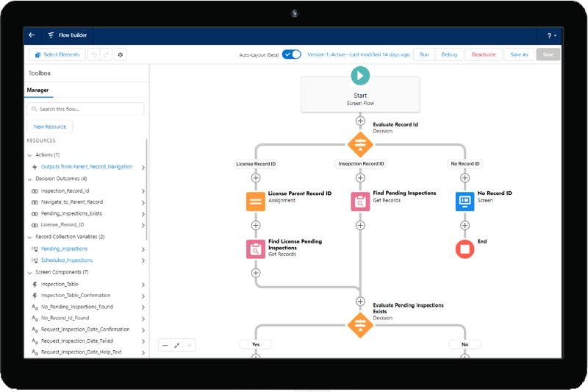Expand chevron for Outputs from Parent_Record_Navigation

pyautogui.click(x=143, y=167)
